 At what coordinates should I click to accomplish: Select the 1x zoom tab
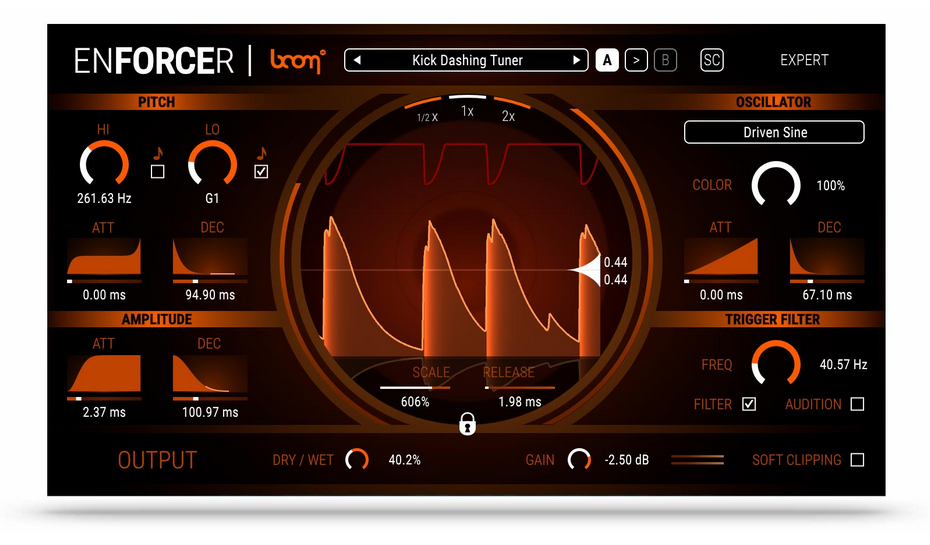pos(467,111)
